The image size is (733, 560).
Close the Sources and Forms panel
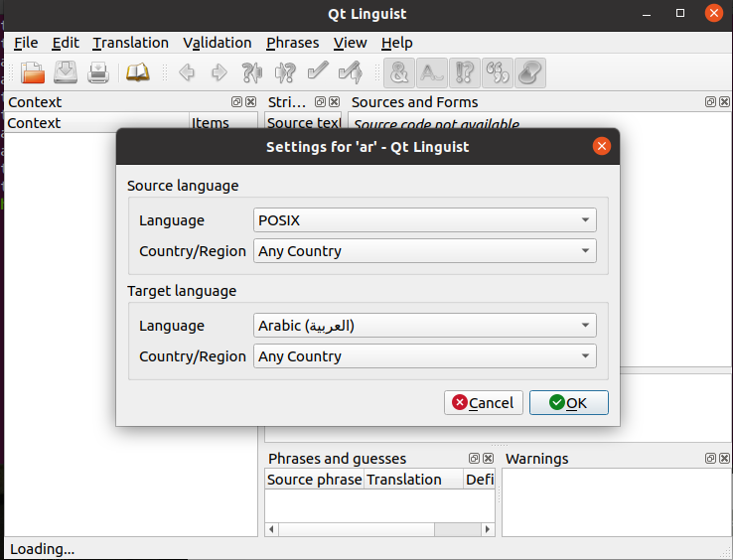point(725,102)
